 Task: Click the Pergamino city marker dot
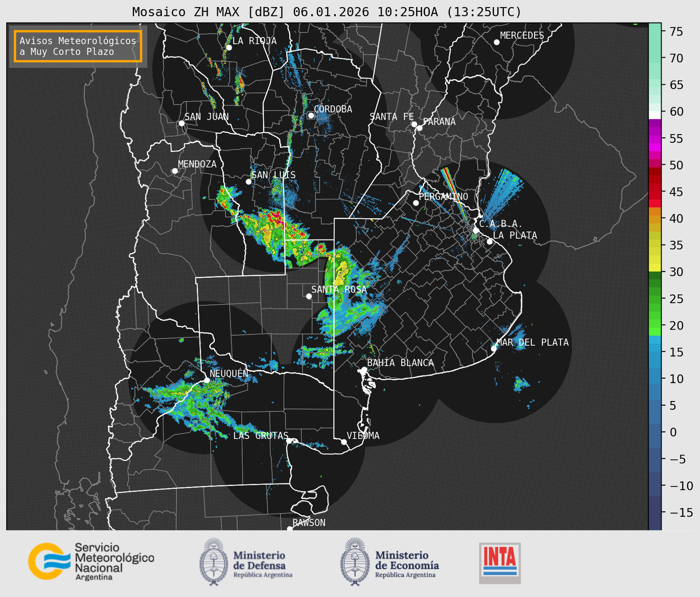coord(416,203)
